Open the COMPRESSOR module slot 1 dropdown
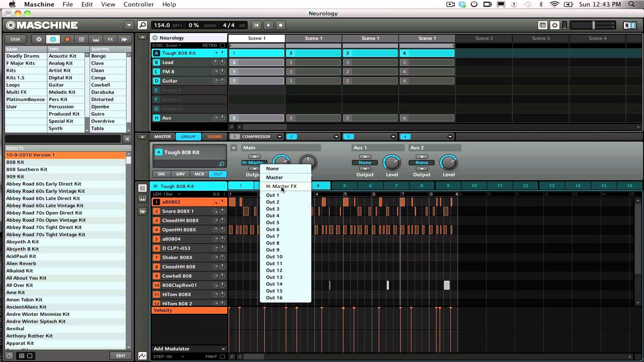 281,136
